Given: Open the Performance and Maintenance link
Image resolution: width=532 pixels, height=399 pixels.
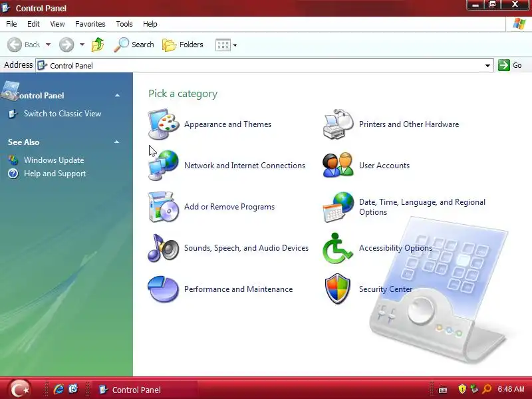Looking at the screenshot, I should coord(239,289).
